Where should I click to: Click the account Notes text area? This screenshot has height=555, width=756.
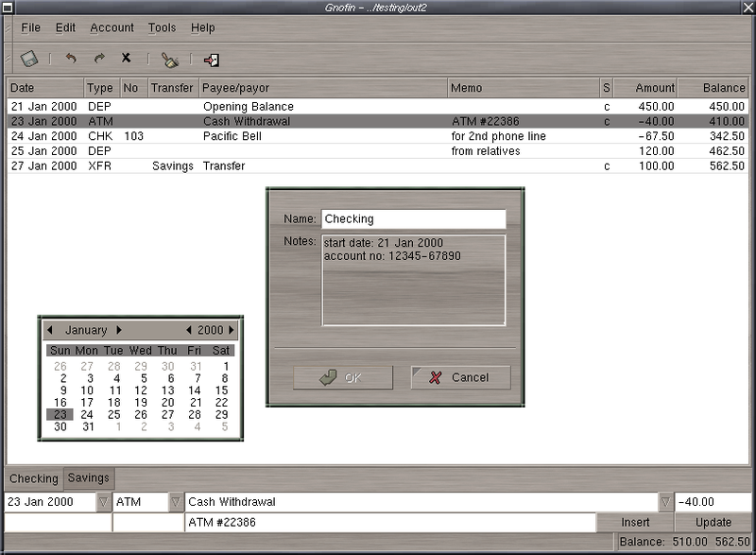point(414,280)
